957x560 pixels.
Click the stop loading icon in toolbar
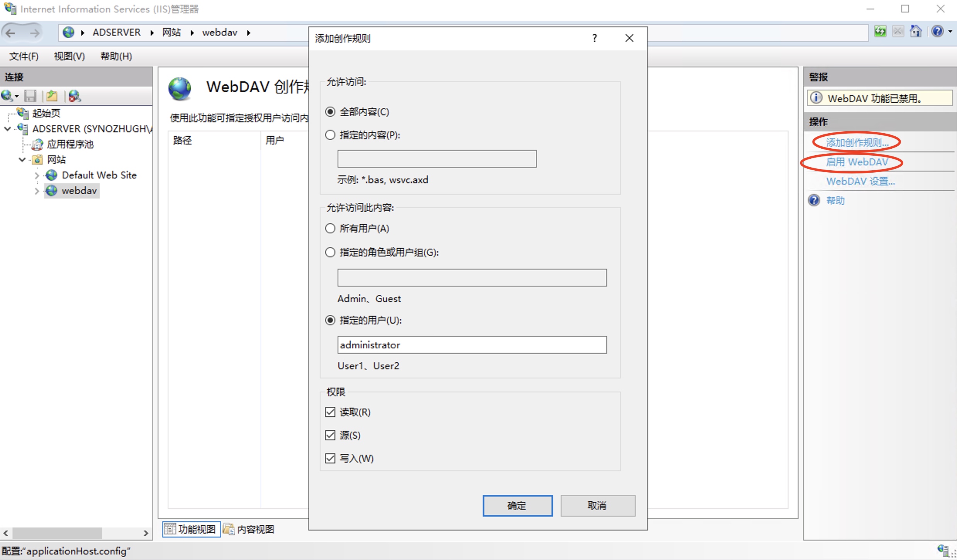coord(898,32)
